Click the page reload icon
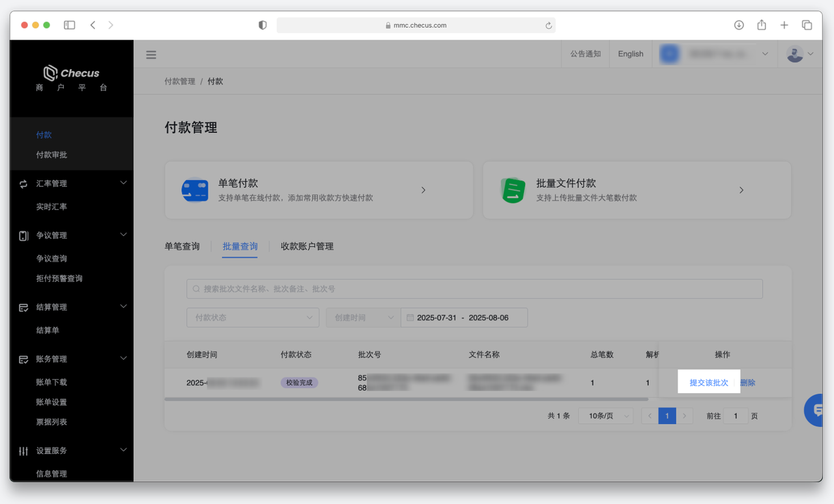Image resolution: width=834 pixels, height=504 pixels. point(549,25)
